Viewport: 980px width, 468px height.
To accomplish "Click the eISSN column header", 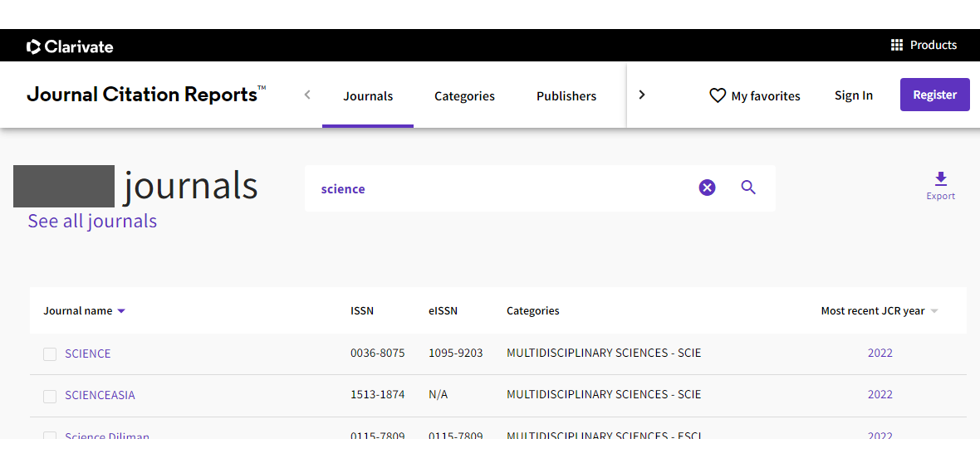I will coord(443,311).
